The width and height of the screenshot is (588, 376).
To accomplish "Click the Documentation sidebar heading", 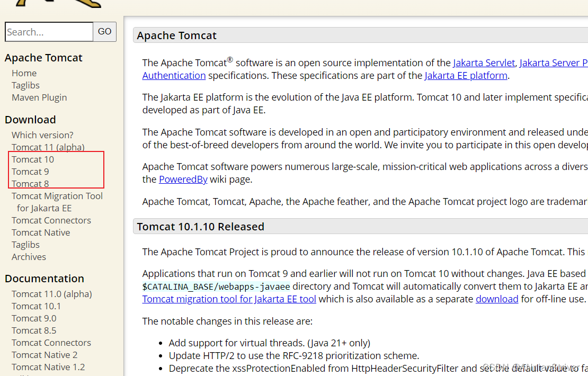I will tap(44, 279).
